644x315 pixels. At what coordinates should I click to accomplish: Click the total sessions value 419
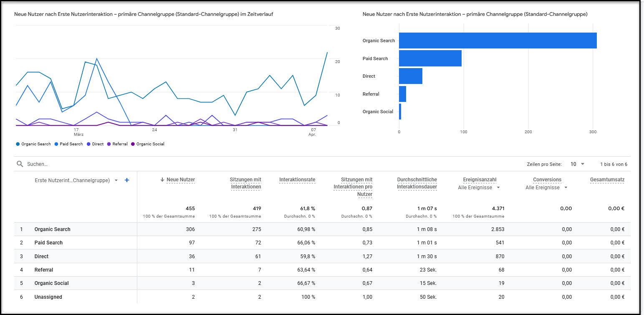click(x=257, y=208)
